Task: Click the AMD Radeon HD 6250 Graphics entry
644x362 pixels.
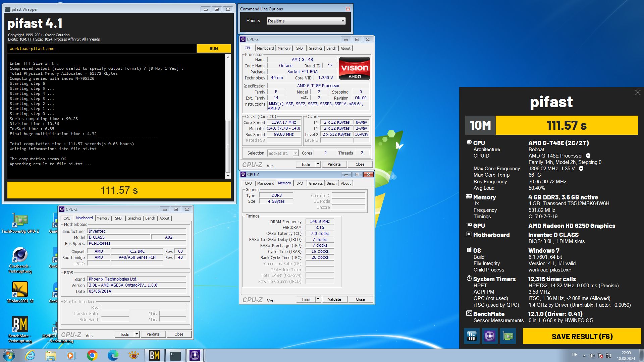Action: [572, 226]
